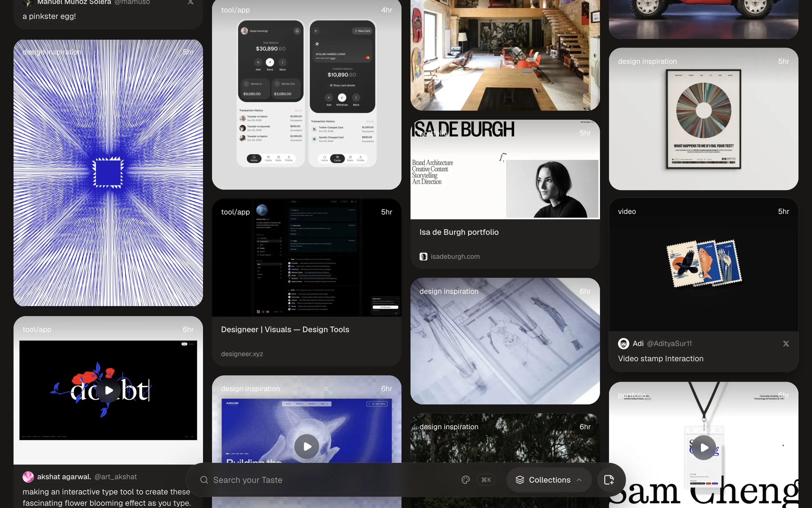Click the add new note icon button
Viewport: 812px width, 508px height.
[x=609, y=480]
